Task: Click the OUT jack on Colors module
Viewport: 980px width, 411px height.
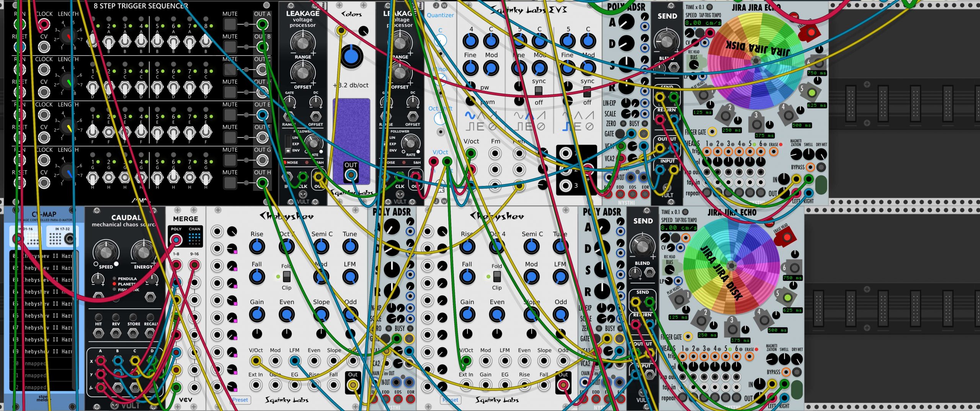Action: (351, 175)
